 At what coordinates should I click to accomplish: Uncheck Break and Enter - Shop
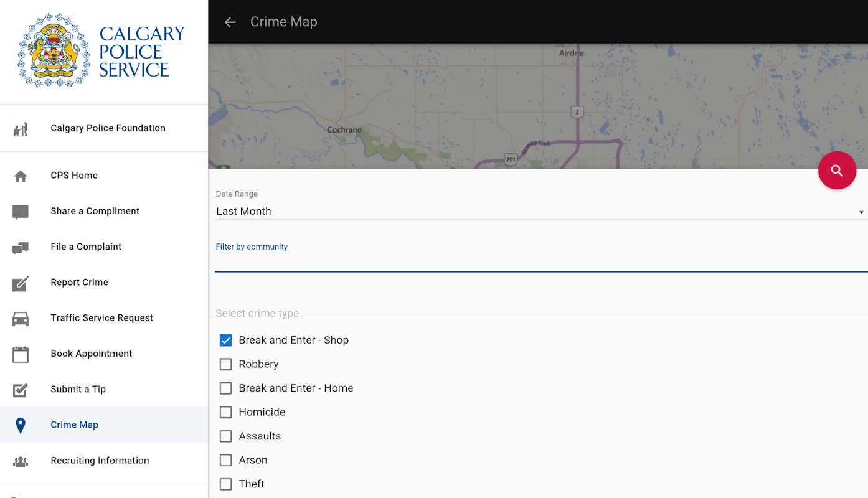tap(226, 341)
